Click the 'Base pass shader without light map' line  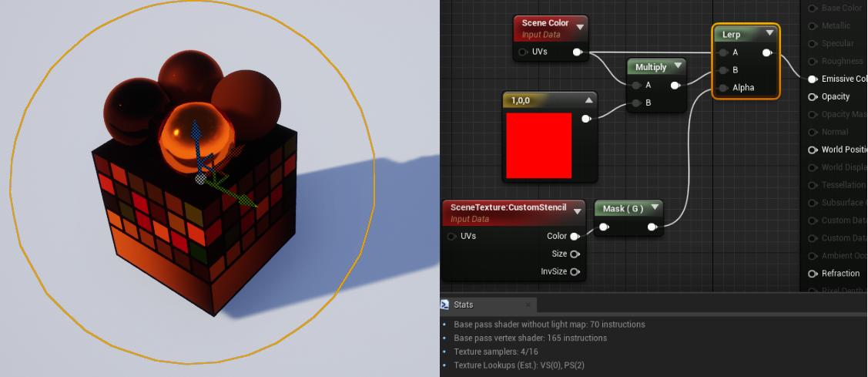(549, 325)
